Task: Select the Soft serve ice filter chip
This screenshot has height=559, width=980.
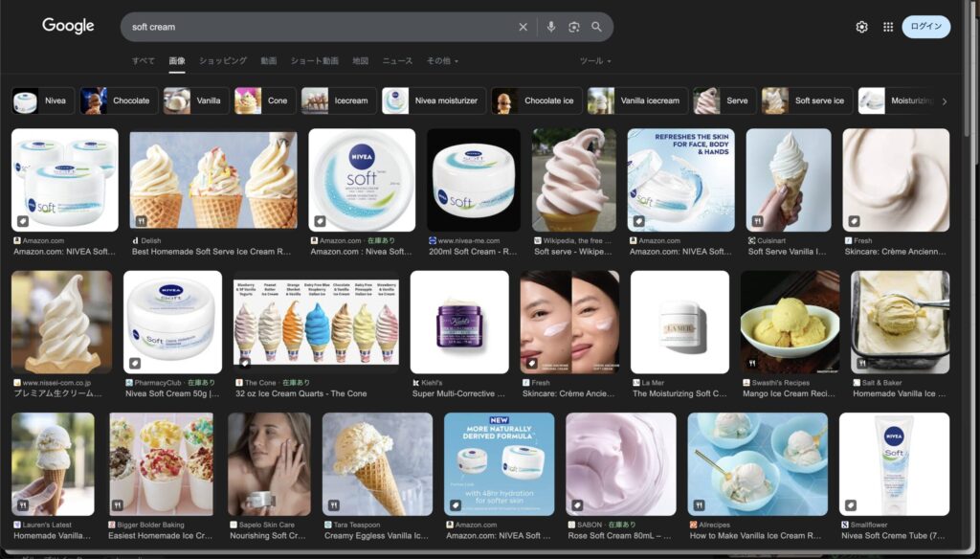Action: click(x=807, y=101)
